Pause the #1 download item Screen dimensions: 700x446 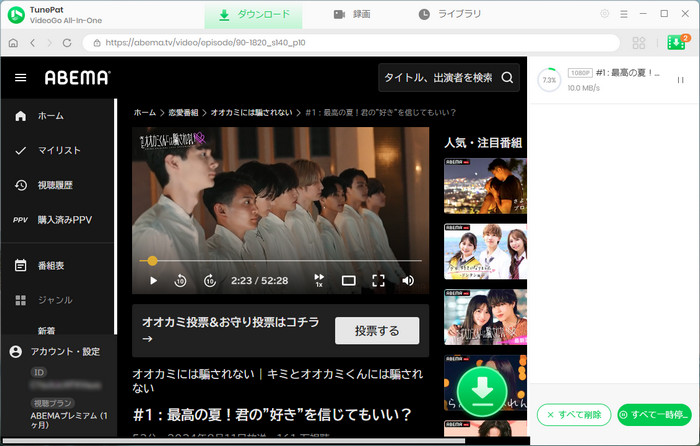pyautogui.click(x=680, y=80)
